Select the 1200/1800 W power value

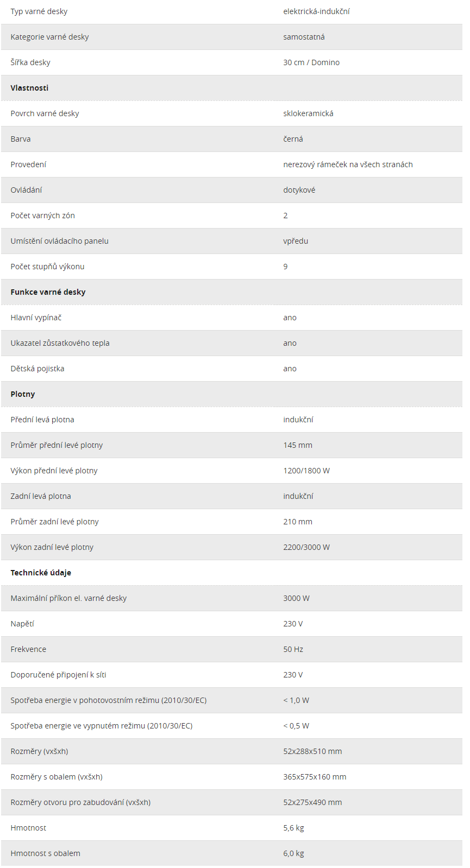(306, 471)
